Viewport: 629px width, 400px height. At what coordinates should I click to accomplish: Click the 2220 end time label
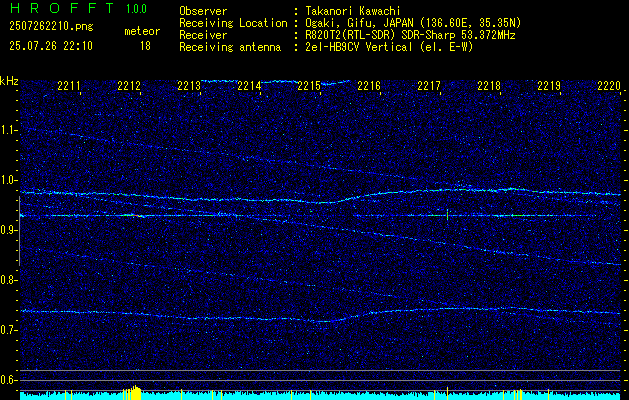pyautogui.click(x=609, y=86)
